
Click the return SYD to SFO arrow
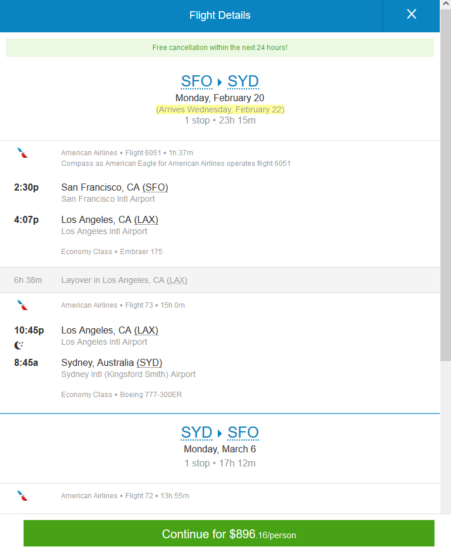coord(220,433)
